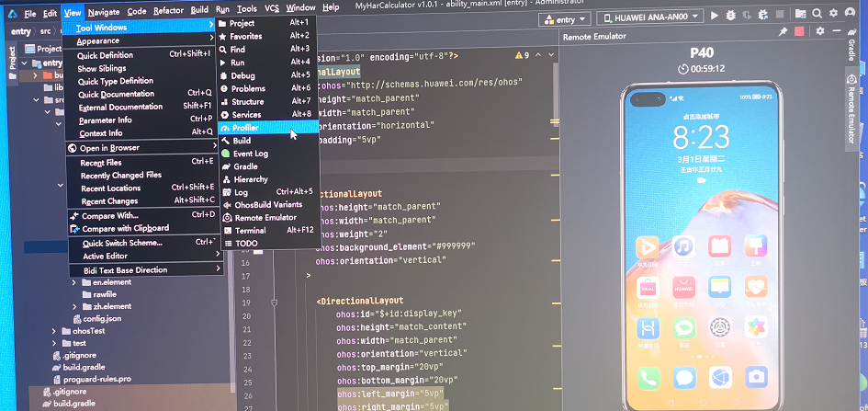Open Music app in emulator
This screenshot has width=868, height=411.
pyautogui.click(x=683, y=246)
